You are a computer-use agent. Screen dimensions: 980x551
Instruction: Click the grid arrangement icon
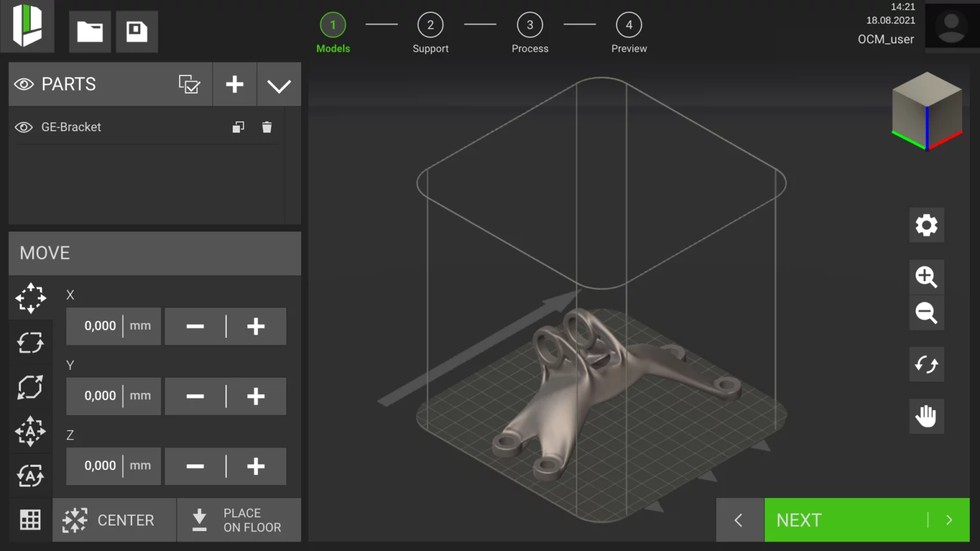pyautogui.click(x=30, y=520)
